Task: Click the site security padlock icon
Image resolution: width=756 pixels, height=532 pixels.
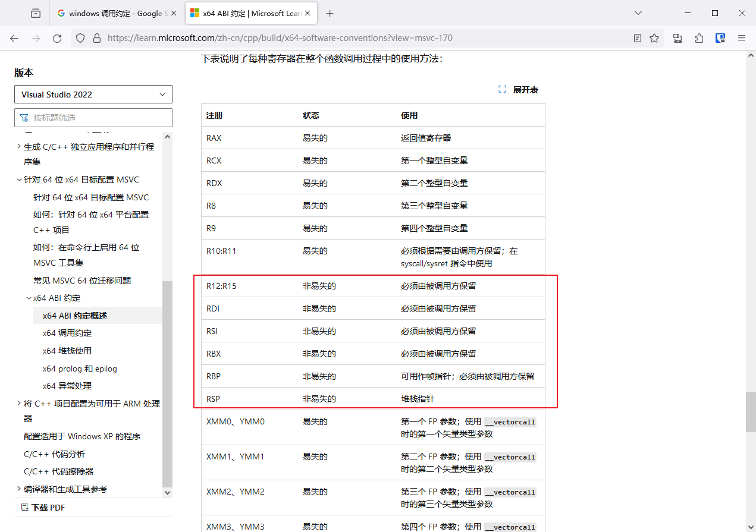Action: point(97,38)
